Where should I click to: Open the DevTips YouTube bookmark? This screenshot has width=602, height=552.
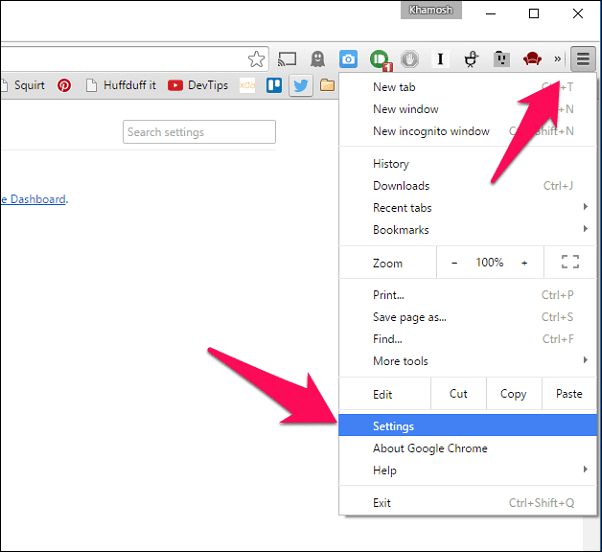coord(198,85)
